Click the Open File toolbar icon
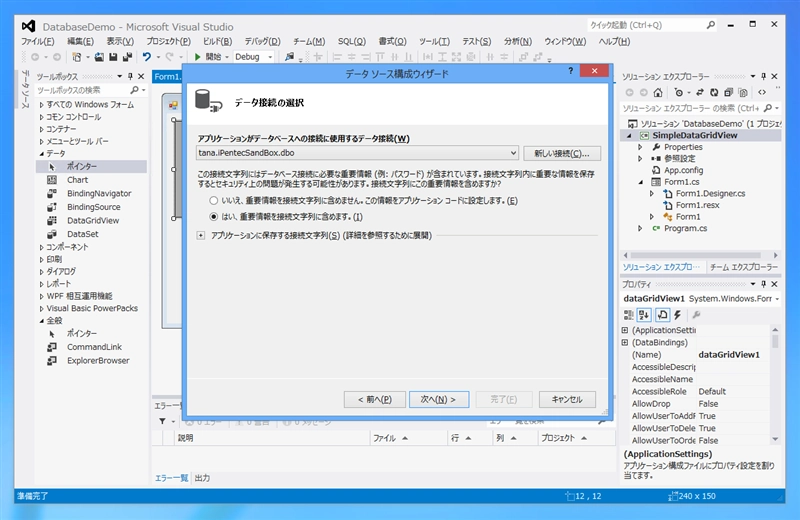The image size is (800, 520). pyautogui.click(x=99, y=57)
